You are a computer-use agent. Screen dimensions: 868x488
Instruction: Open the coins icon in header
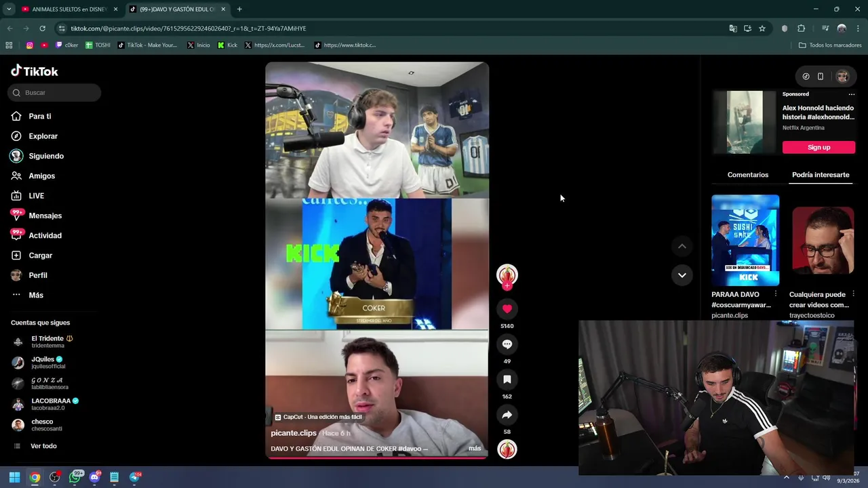click(806, 77)
